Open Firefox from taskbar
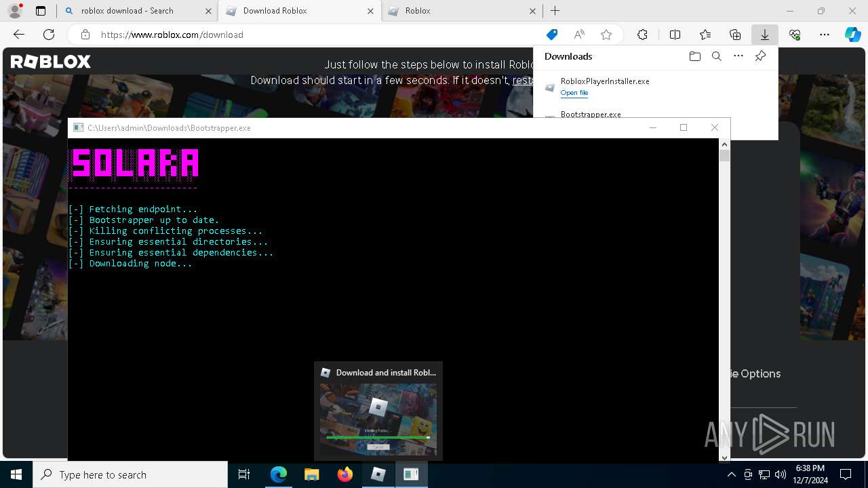 (345, 474)
